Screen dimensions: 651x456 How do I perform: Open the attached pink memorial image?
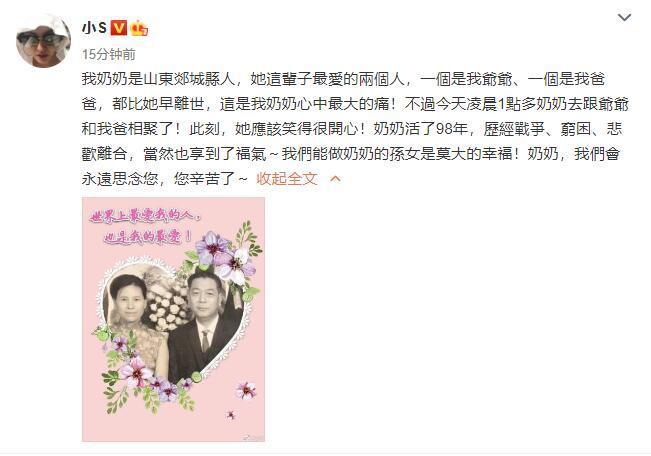tap(174, 319)
